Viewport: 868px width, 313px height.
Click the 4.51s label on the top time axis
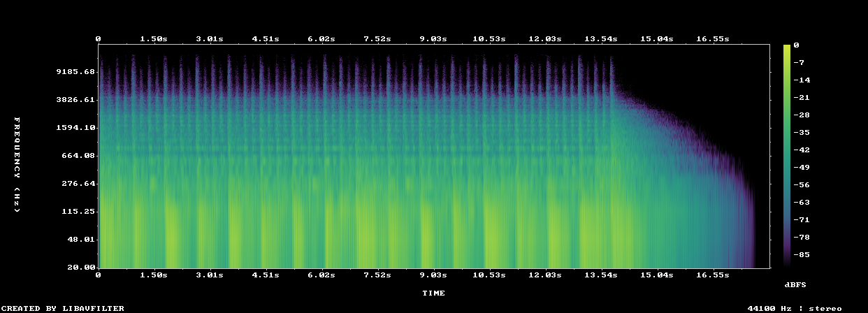266,39
